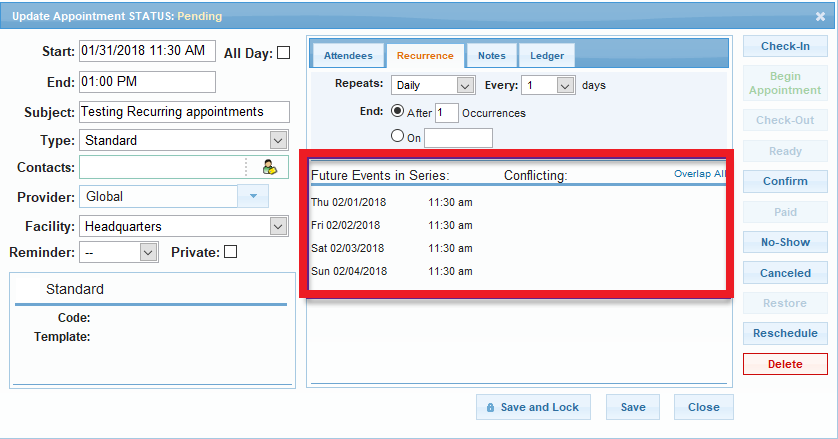Click the Provider field showing Global
Viewport: 838px width, 439px height.
pos(159,196)
